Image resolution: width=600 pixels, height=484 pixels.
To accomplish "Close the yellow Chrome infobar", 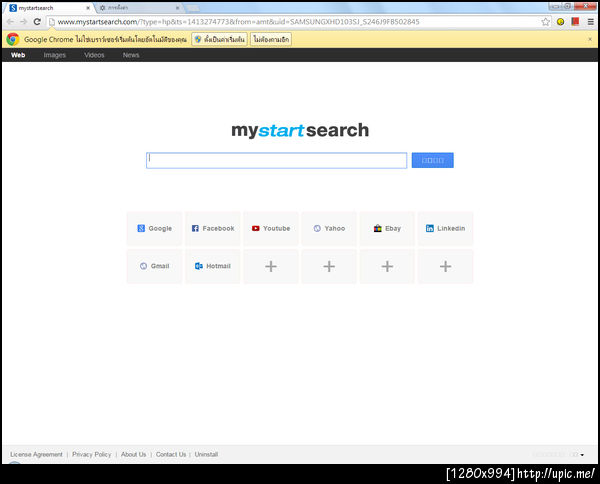I will click(x=590, y=39).
